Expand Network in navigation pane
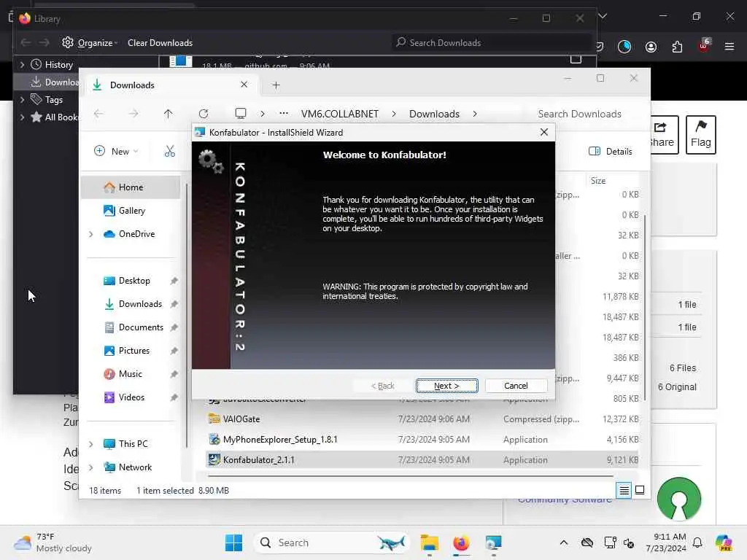Screen dimensions: 747x560 (91, 467)
